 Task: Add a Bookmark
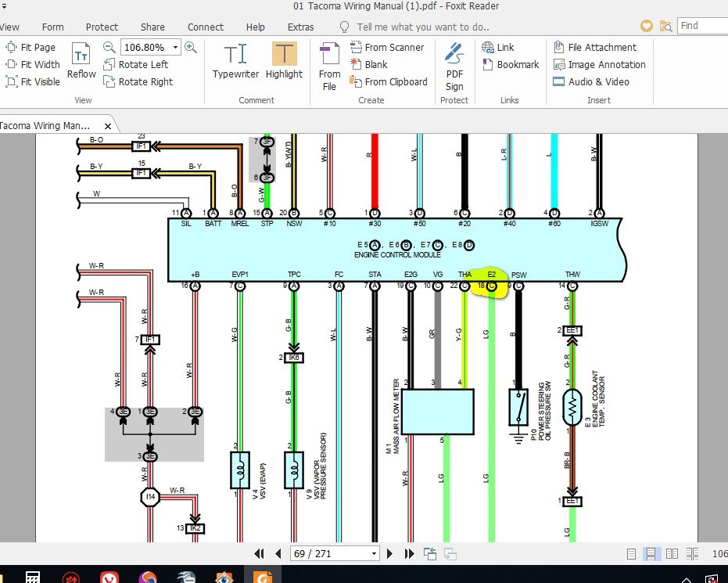tap(511, 65)
